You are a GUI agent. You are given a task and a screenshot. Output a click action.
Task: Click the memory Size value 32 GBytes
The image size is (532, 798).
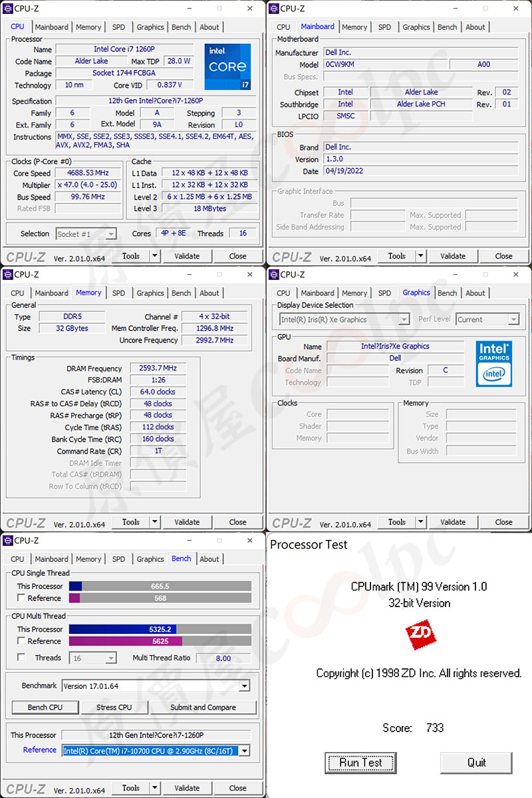[72, 329]
